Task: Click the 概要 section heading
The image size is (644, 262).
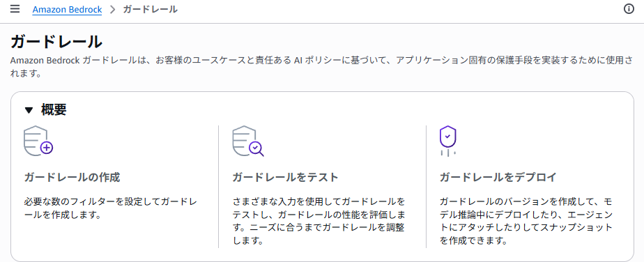Action: pyautogui.click(x=54, y=109)
